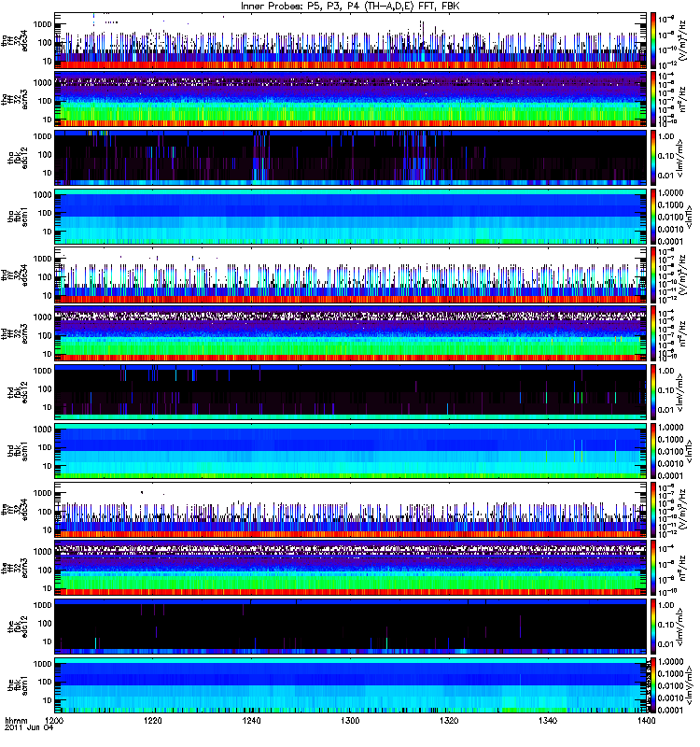
Task: Click the color bar of tha fbk edc12 panel
Action: tap(653, 158)
